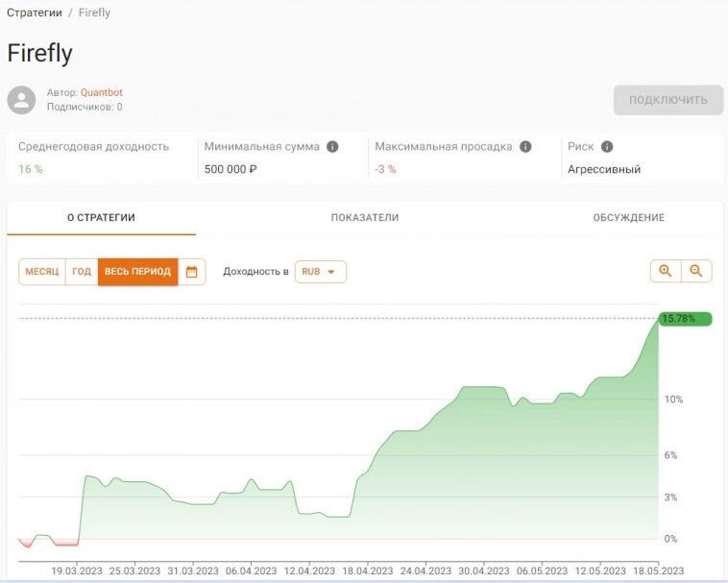This screenshot has width=728, height=583.
Task: Click the 18.04.2023 date axis label
Action: coord(368,571)
